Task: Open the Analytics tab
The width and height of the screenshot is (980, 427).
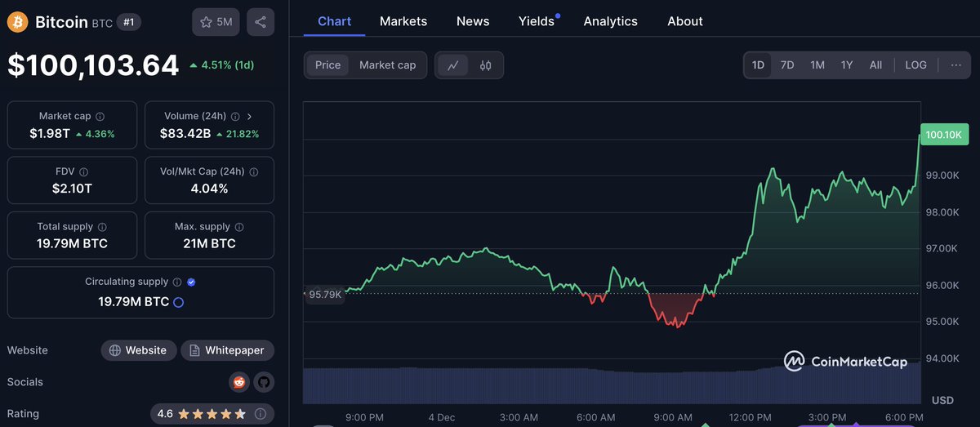Action: pyautogui.click(x=611, y=21)
